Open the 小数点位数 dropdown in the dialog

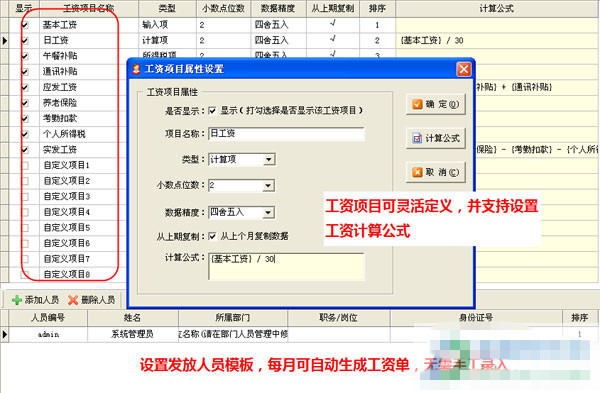pos(269,186)
